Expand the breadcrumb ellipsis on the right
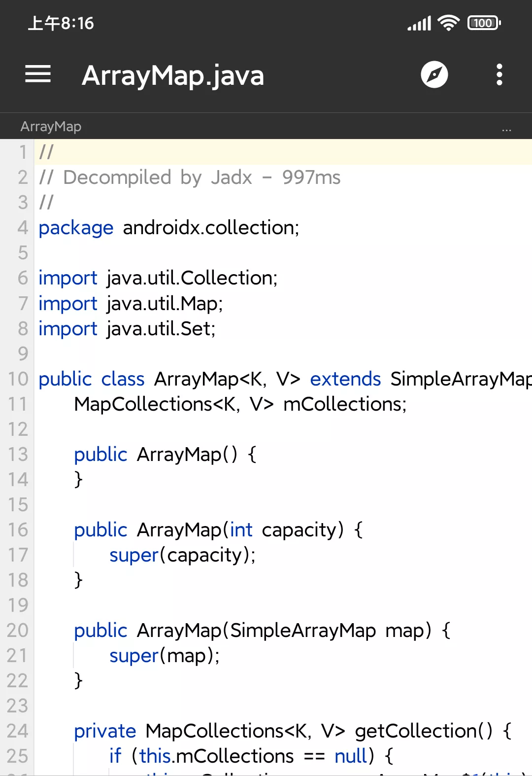532x776 pixels. click(x=506, y=128)
